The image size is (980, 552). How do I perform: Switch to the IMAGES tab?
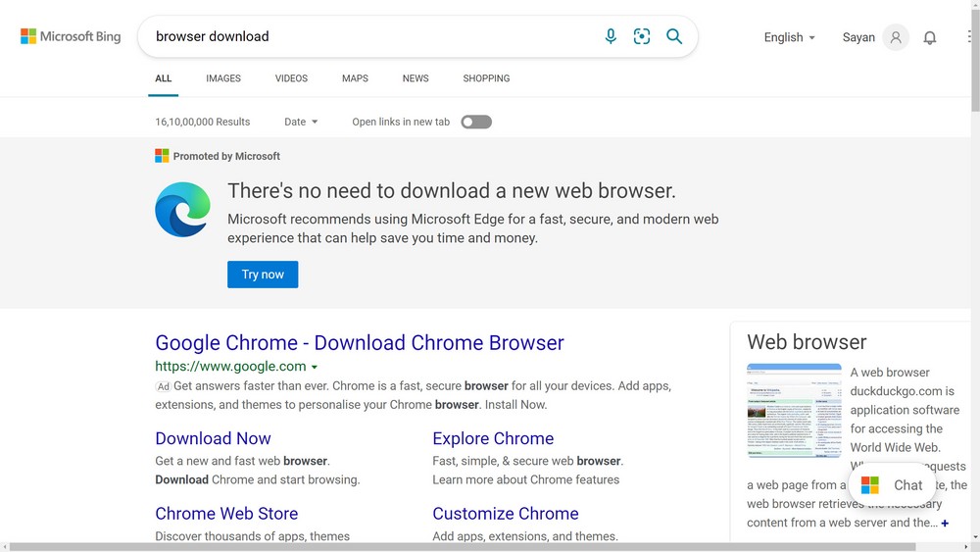tap(223, 78)
